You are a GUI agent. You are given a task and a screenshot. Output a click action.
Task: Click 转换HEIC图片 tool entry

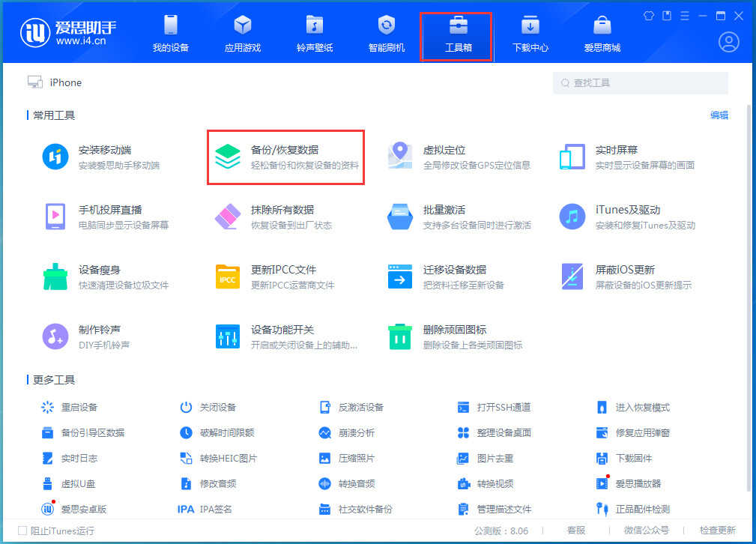(228, 458)
